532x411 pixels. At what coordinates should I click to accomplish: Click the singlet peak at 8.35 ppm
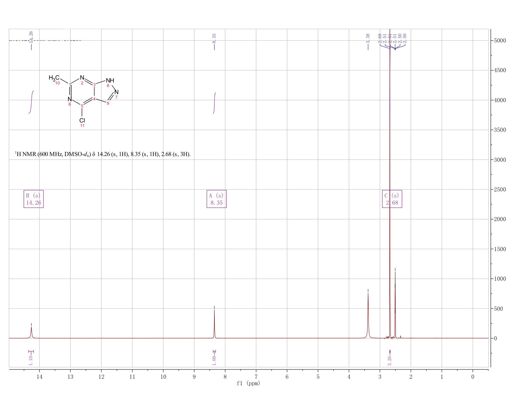[214, 324]
